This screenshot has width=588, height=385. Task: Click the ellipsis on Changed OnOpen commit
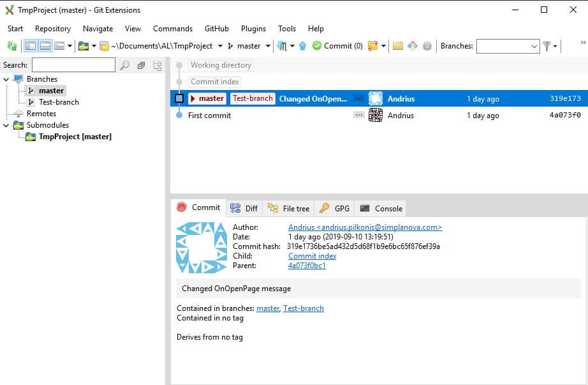click(x=359, y=98)
